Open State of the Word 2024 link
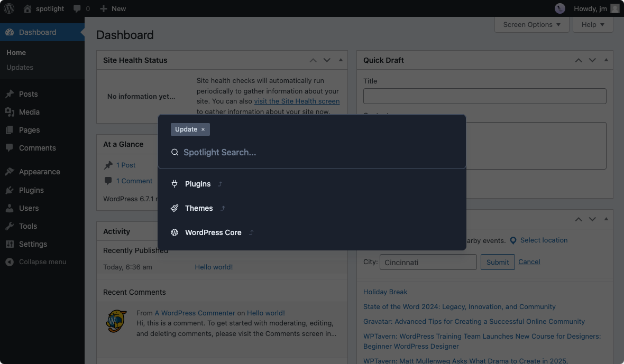The height and width of the screenshot is (364, 624). [x=459, y=307]
